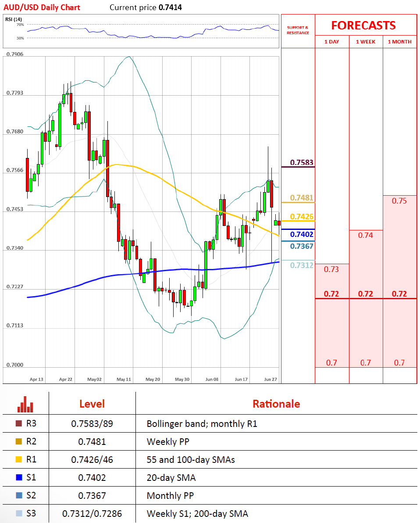Click the R1 row label
The height and width of the screenshot is (523, 420).
coord(31,460)
